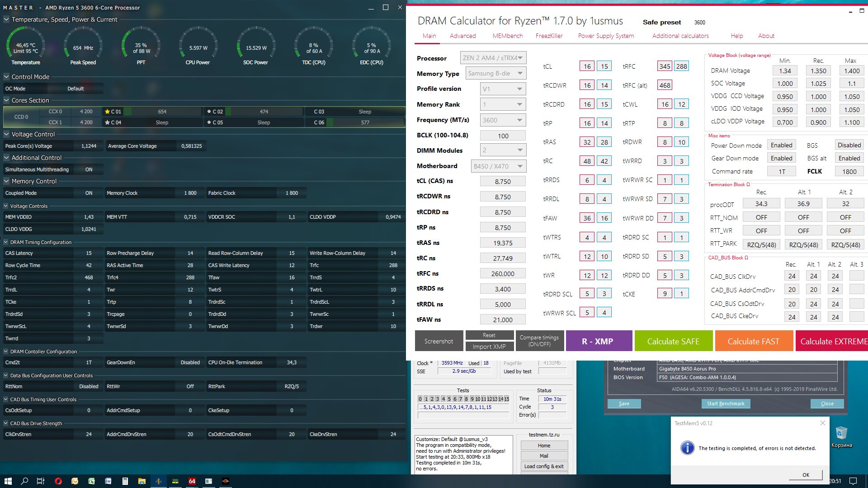Viewport: 868px width, 488px height.
Task: Collapse the Memory Control section
Action: pyautogui.click(x=6, y=181)
